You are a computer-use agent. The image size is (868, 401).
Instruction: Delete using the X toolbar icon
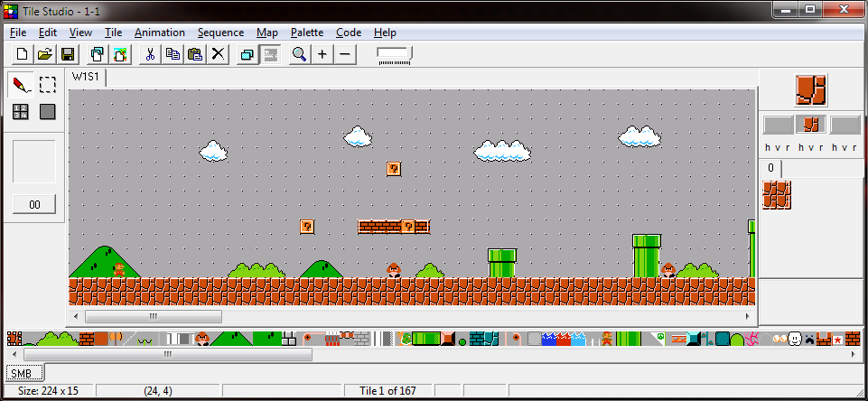tap(218, 54)
